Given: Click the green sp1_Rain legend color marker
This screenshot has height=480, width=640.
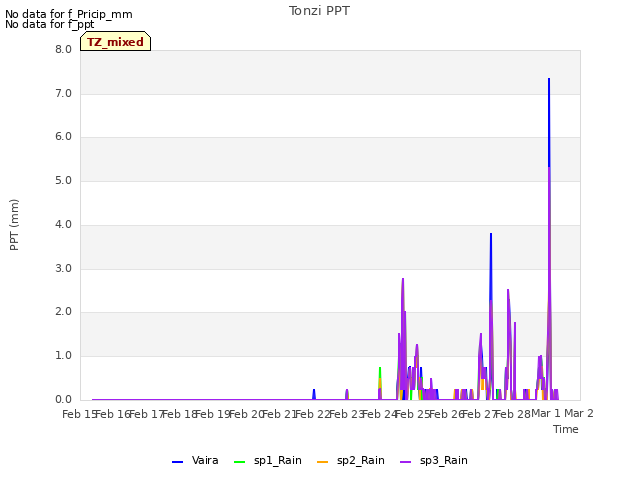Looking at the screenshot, I should pos(240,462).
